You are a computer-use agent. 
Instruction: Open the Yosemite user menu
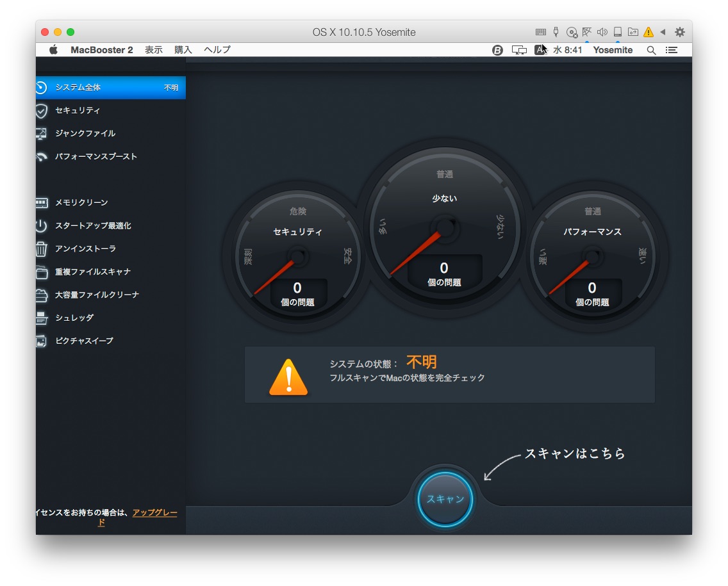(x=613, y=50)
